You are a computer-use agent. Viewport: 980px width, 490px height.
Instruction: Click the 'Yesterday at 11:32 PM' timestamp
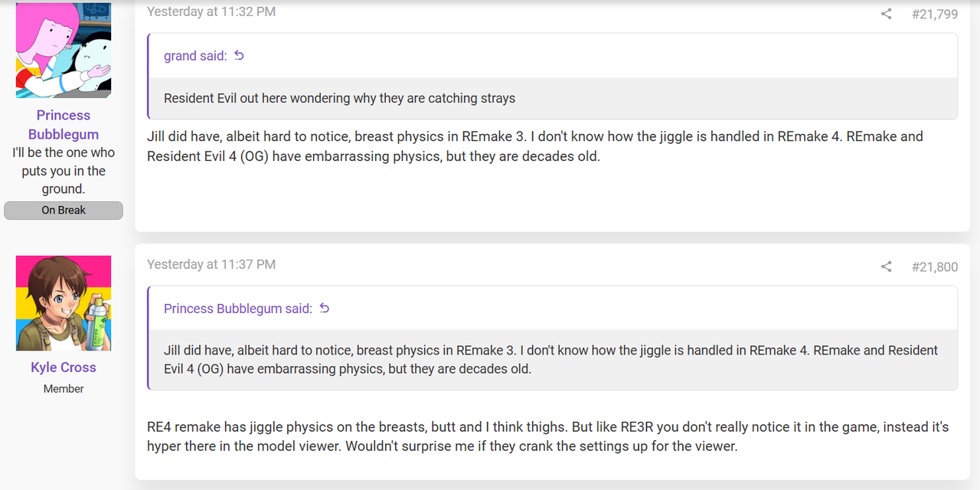point(211,11)
